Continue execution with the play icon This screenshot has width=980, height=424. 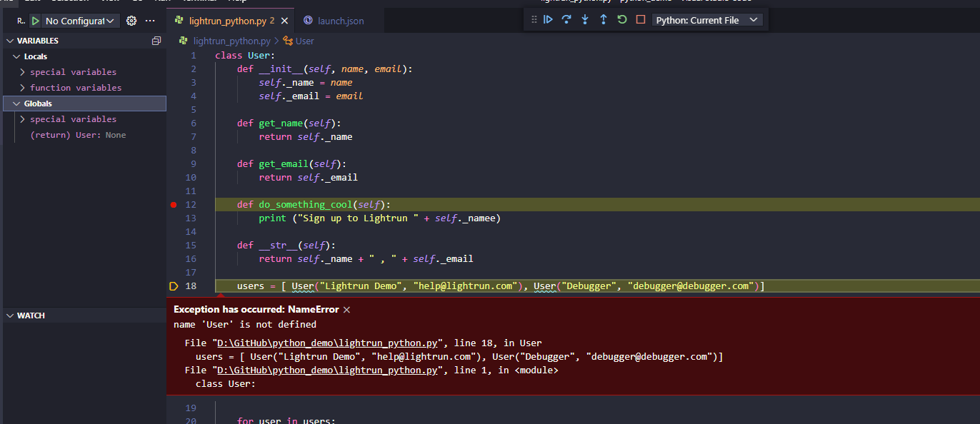point(548,19)
